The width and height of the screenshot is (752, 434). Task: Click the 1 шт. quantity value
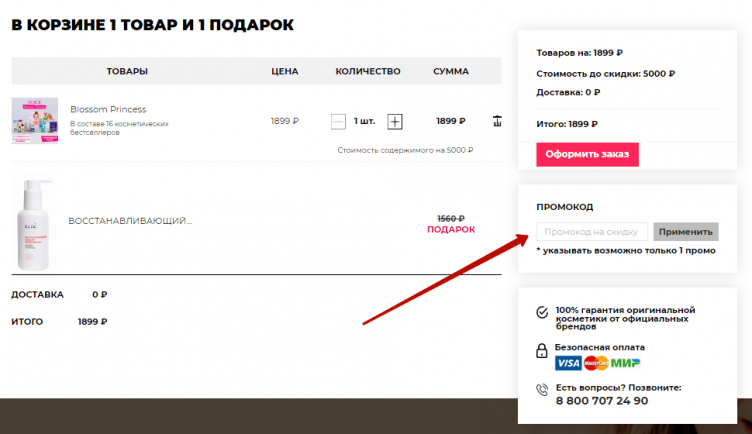tap(364, 121)
